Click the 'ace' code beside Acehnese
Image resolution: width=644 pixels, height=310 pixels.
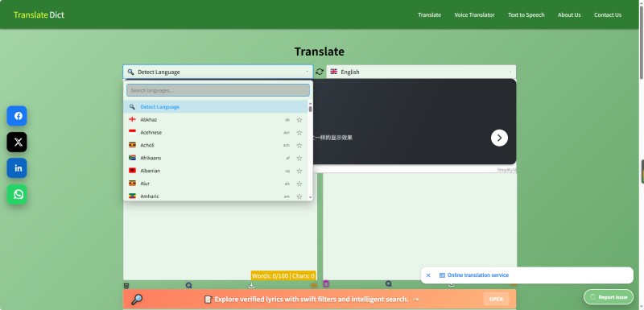click(287, 133)
